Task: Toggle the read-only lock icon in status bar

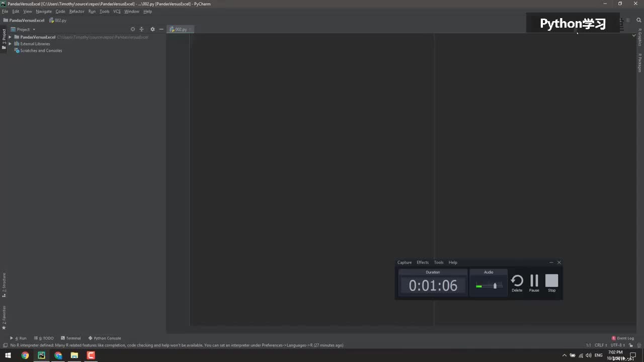Action: [x=631, y=345]
